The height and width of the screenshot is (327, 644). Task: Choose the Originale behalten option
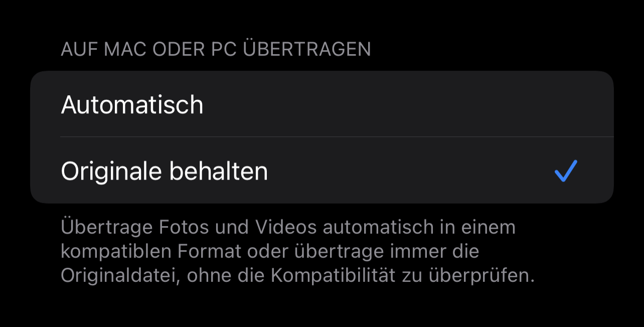coord(321,170)
